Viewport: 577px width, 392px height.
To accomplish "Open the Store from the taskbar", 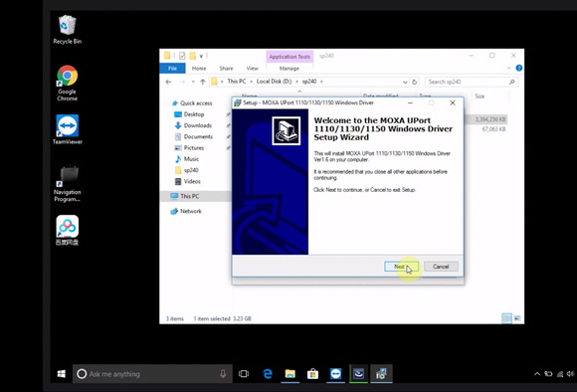I will click(x=312, y=374).
